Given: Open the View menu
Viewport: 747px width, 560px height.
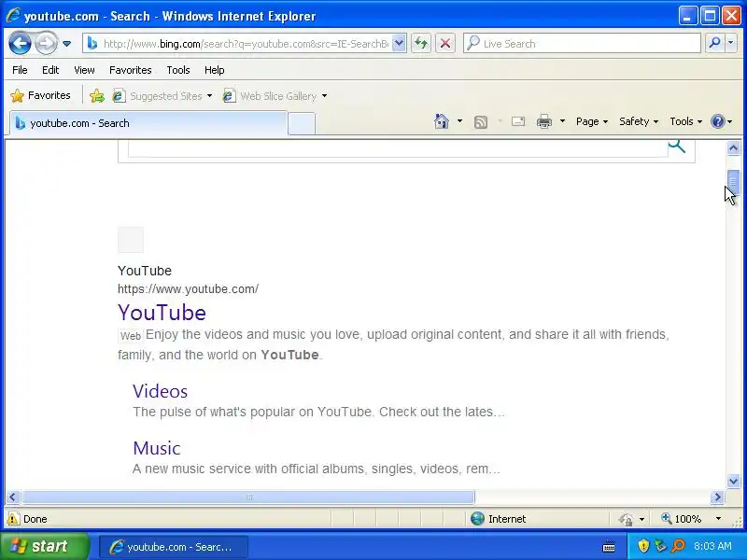Looking at the screenshot, I should (x=84, y=70).
